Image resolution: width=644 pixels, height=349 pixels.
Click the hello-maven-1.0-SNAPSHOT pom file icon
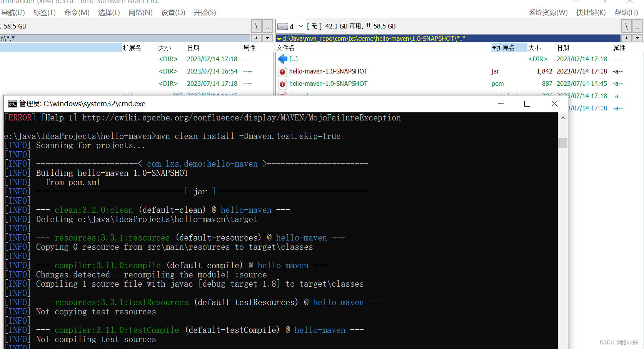click(x=282, y=84)
